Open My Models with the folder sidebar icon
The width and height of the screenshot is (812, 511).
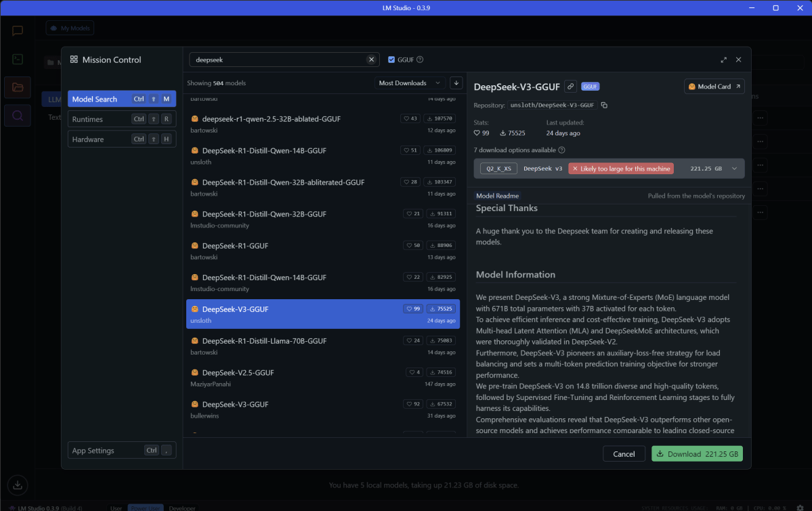17,87
